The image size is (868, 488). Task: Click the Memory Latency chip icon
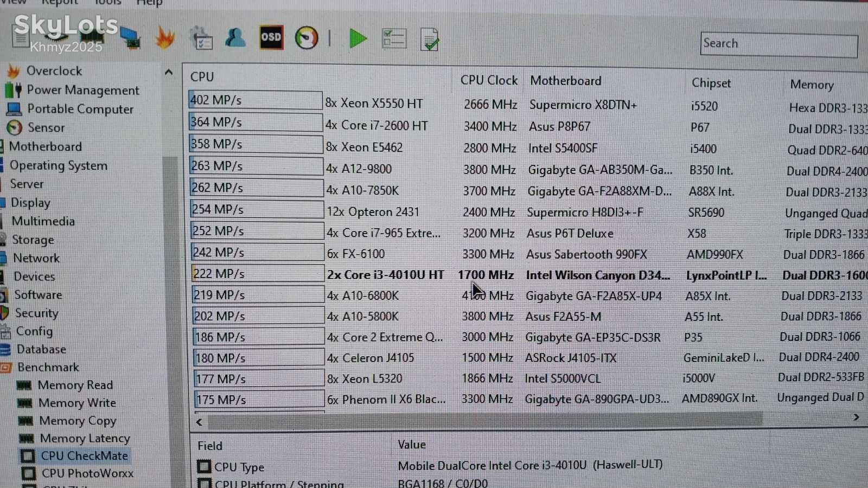click(x=27, y=438)
